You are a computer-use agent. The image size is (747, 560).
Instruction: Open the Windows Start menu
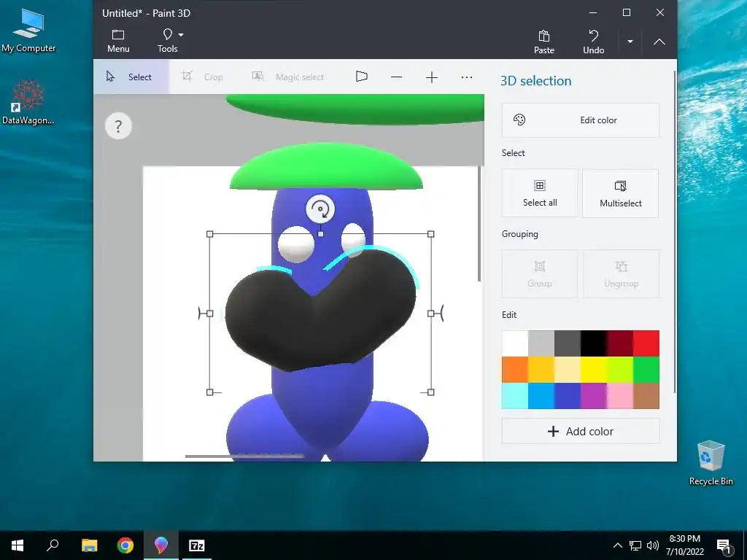pyautogui.click(x=18, y=545)
